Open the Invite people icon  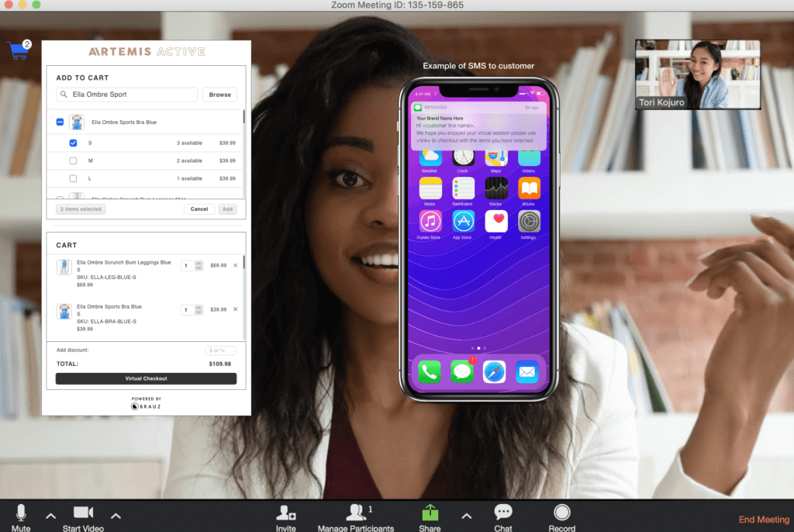(x=285, y=513)
